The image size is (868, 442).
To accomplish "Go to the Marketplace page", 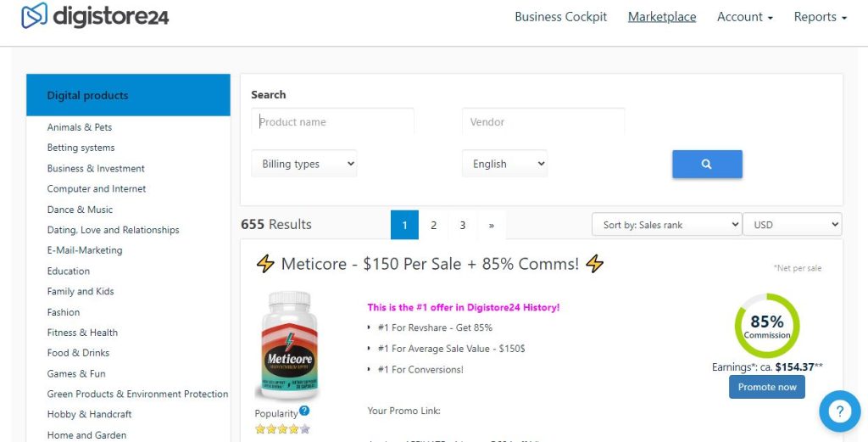I will click(x=662, y=17).
